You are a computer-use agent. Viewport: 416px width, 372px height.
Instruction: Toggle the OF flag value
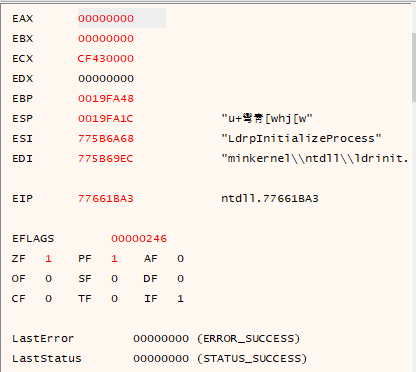(x=48, y=278)
